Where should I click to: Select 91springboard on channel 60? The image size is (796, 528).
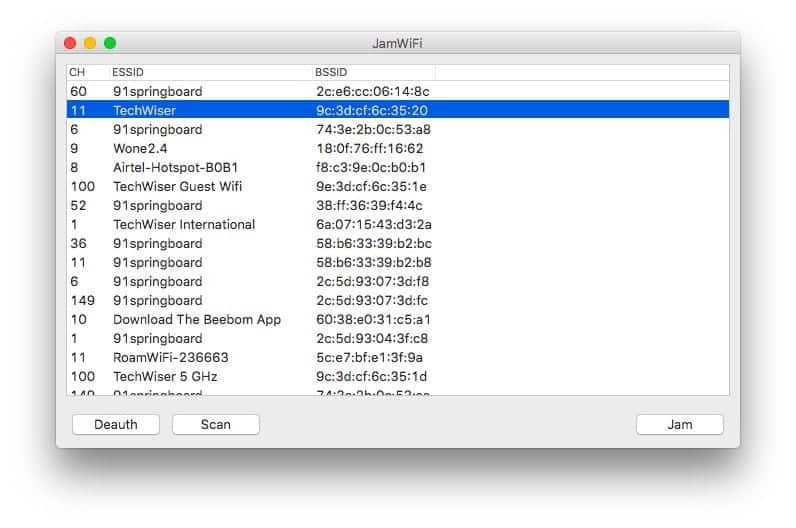[398, 91]
